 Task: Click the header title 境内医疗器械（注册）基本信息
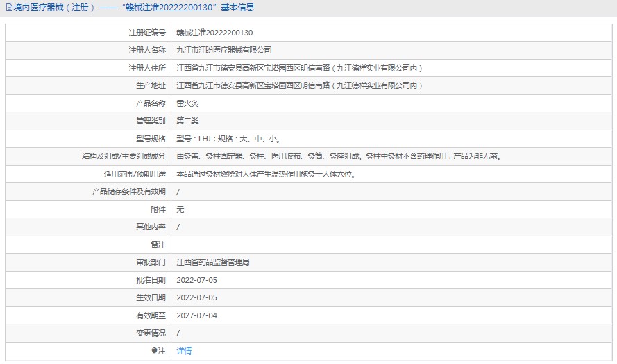pos(133,8)
